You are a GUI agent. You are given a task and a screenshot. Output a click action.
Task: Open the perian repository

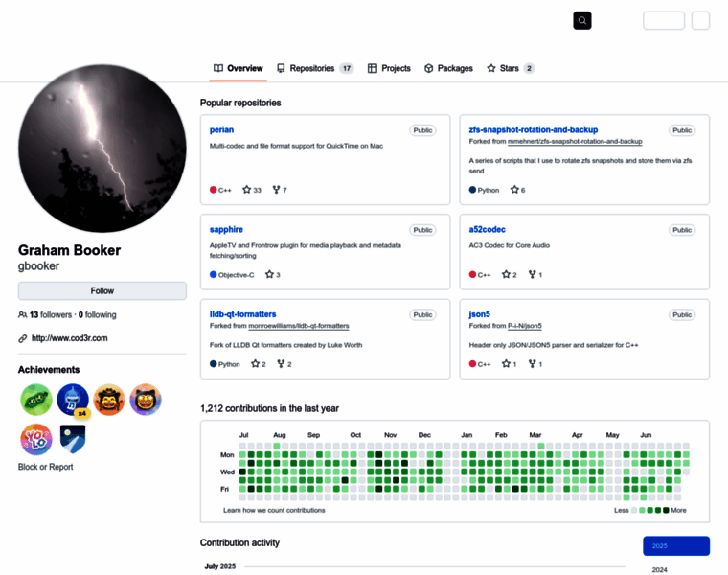tap(221, 129)
